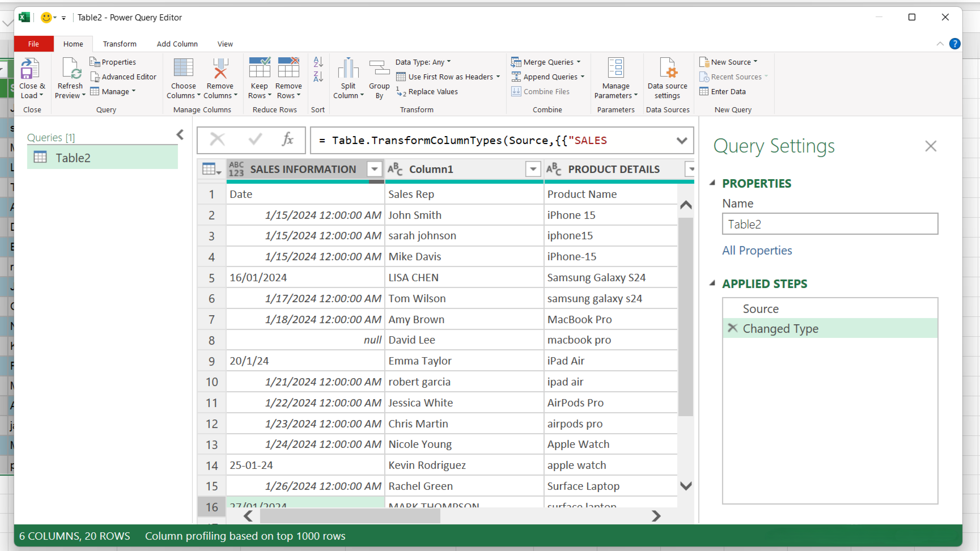Sort descending with the Z-A icon
This screenshot has width=980, height=551.
point(318,77)
